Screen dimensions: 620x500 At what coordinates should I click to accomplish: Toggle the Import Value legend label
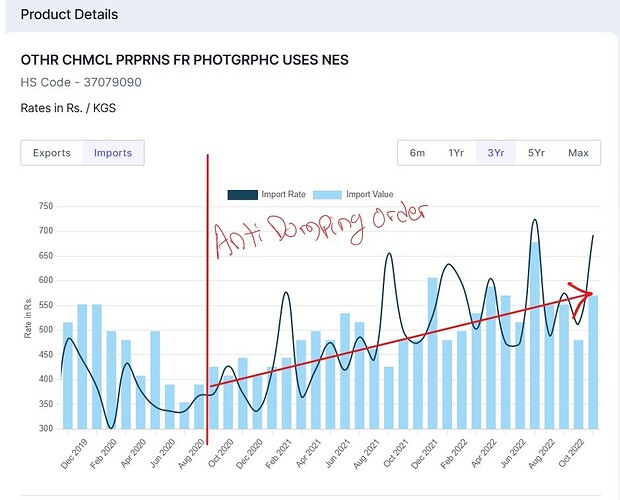372,194
